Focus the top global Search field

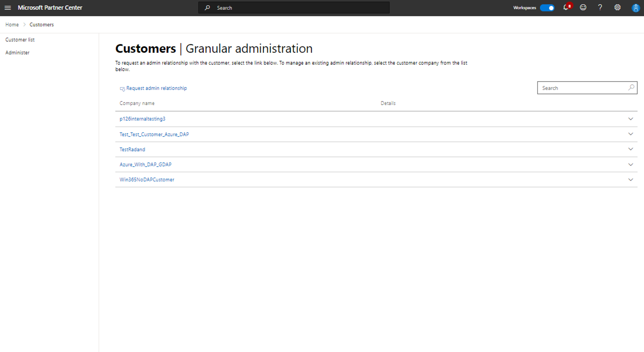pyautogui.click(x=294, y=8)
